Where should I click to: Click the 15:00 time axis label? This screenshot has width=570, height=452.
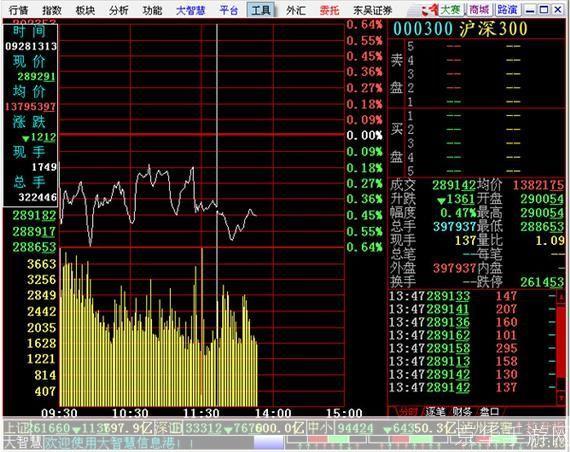(x=344, y=413)
